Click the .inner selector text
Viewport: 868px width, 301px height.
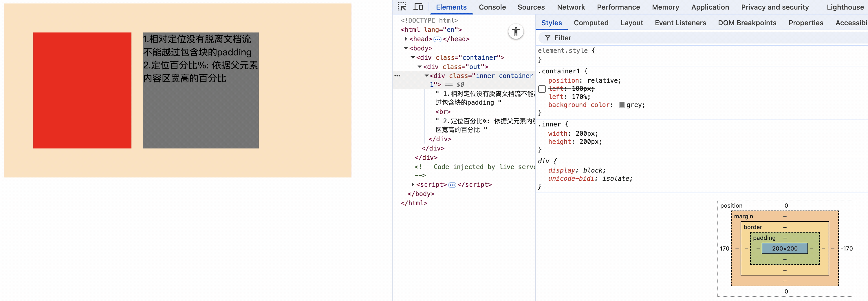(549, 124)
